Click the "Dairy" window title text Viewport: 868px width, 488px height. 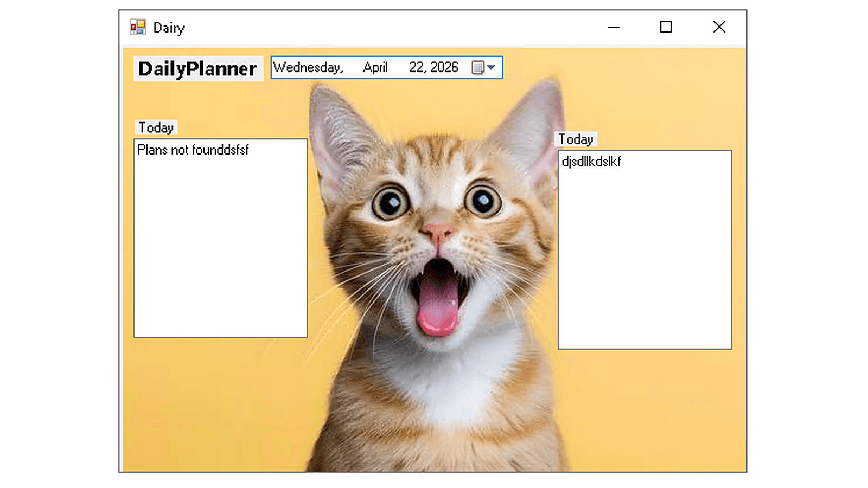pyautogui.click(x=169, y=28)
